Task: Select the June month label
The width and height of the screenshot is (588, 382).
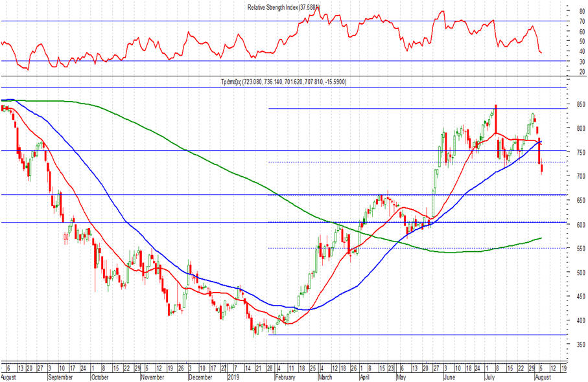Action: pyautogui.click(x=449, y=377)
